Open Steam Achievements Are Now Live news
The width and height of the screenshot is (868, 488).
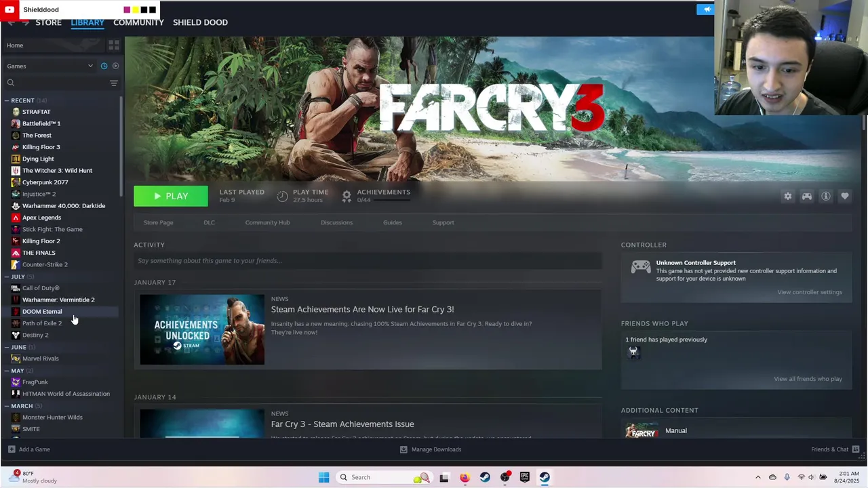click(362, 309)
